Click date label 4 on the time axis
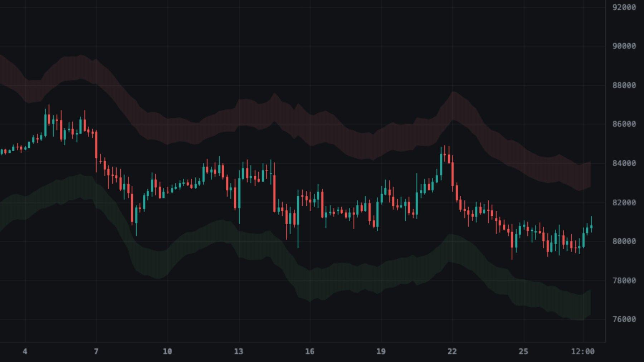The width and height of the screenshot is (644, 362). 25,352
